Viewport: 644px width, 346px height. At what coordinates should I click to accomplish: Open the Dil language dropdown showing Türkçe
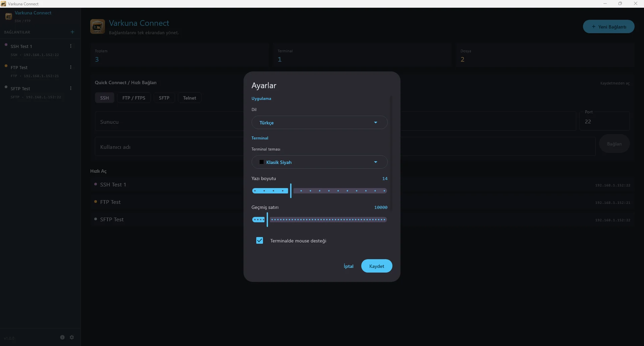(319, 122)
